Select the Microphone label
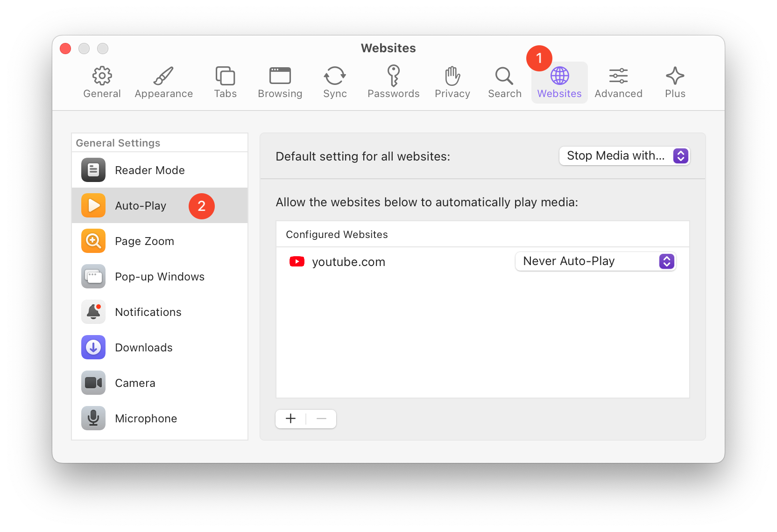Screen dimensions: 777x532 [x=146, y=419]
